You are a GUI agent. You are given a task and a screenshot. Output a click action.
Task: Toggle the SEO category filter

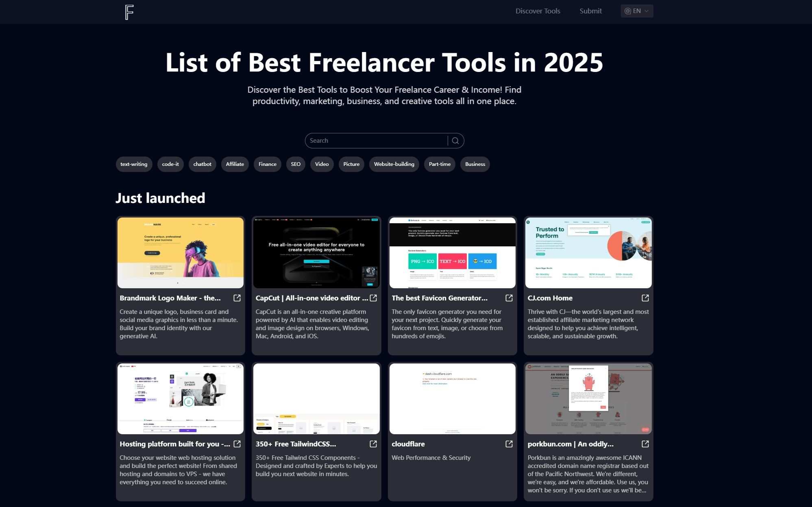296,164
